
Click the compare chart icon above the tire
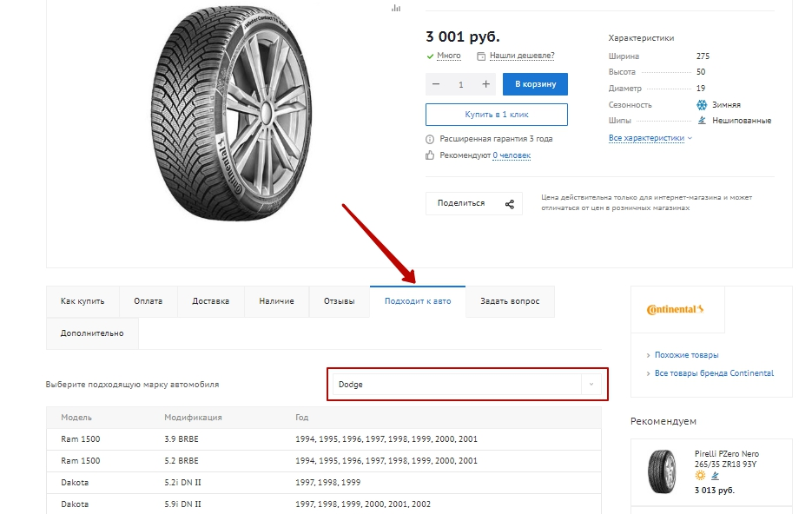(396, 8)
